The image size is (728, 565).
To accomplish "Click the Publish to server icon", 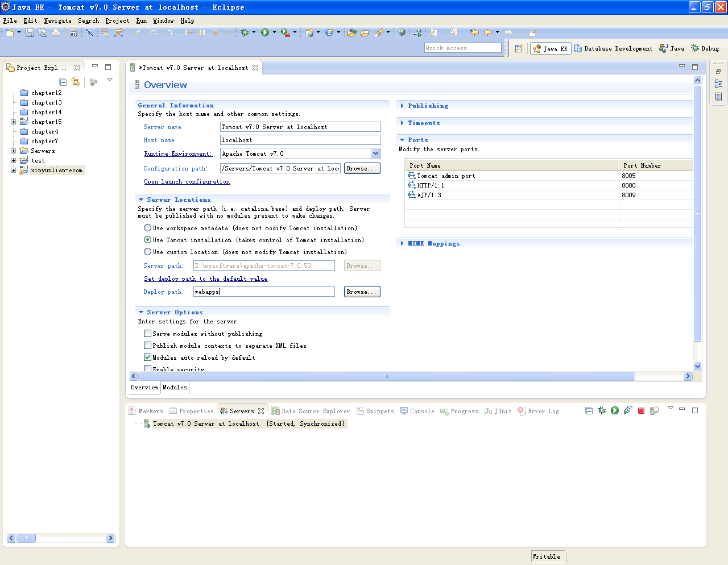I will 654,410.
